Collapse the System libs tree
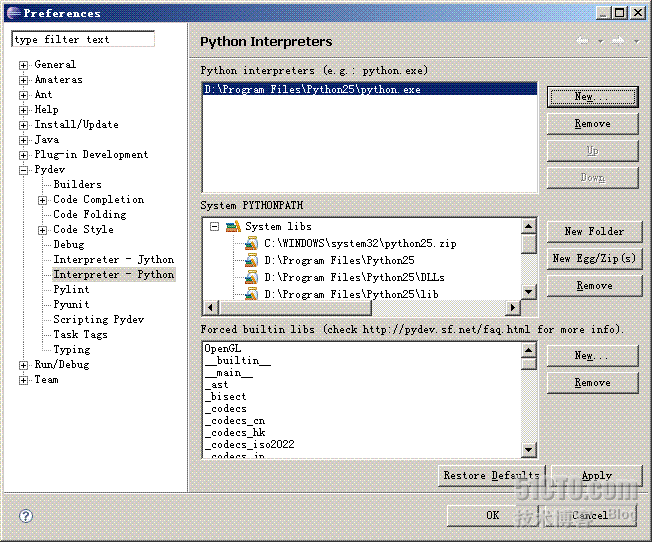This screenshot has width=652, height=542. (x=214, y=227)
